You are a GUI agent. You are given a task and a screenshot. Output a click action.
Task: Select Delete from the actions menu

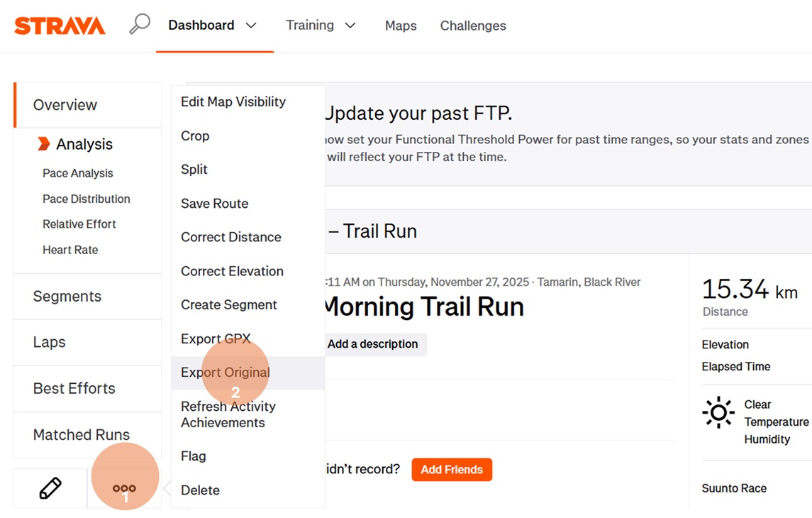[x=200, y=490]
